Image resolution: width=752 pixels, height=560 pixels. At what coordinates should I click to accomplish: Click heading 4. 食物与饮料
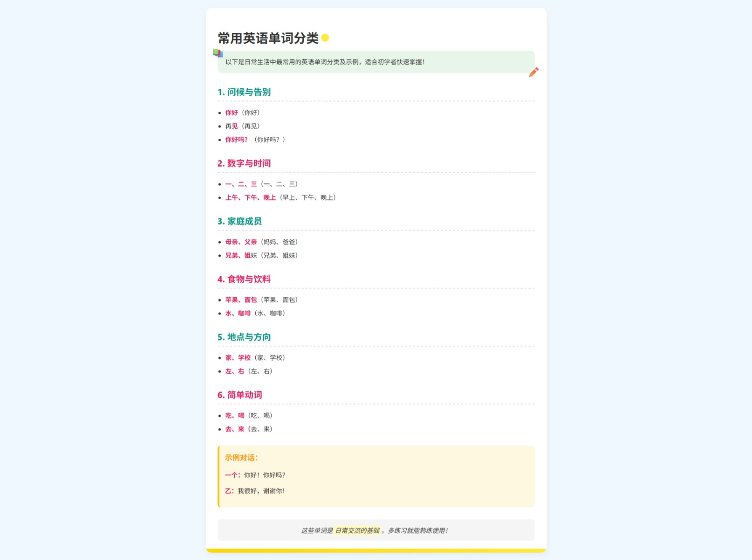(x=244, y=279)
